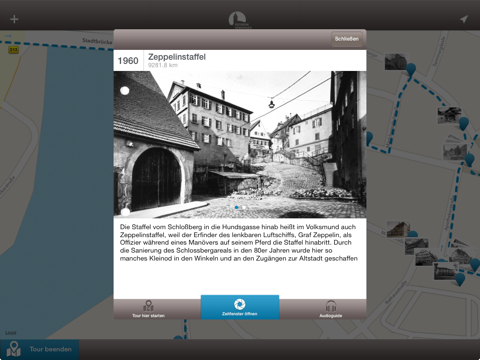Click the 1960 year label

coord(128,61)
